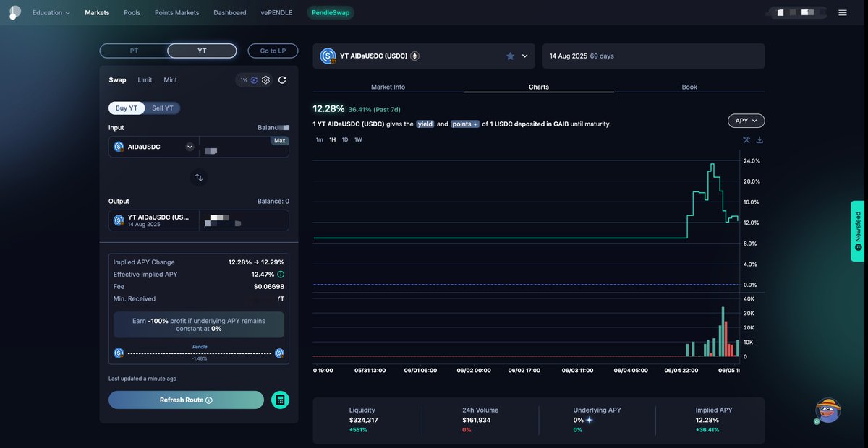Switch to the Limit order tab

click(145, 80)
